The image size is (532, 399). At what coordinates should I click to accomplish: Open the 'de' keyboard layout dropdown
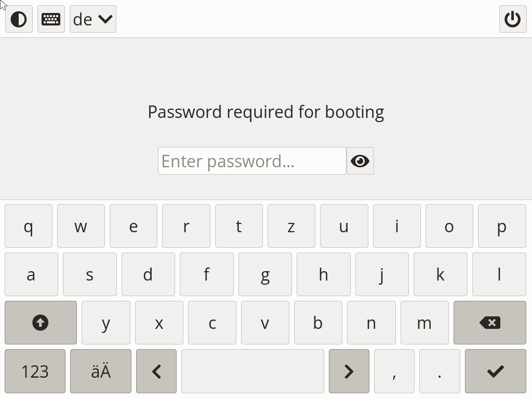(93, 19)
